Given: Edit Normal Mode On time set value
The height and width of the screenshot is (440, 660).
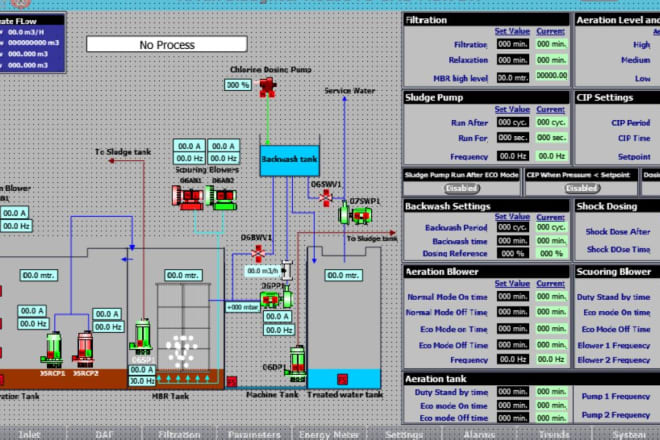Looking at the screenshot, I should (x=513, y=296).
